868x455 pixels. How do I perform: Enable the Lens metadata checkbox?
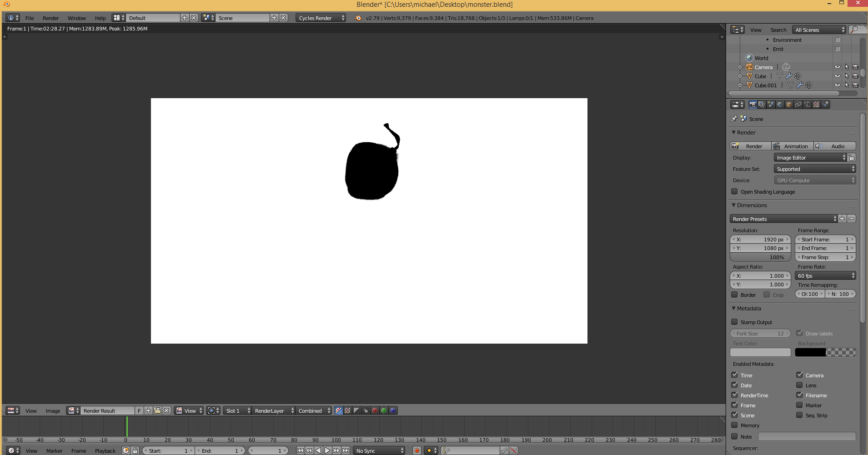coord(799,385)
